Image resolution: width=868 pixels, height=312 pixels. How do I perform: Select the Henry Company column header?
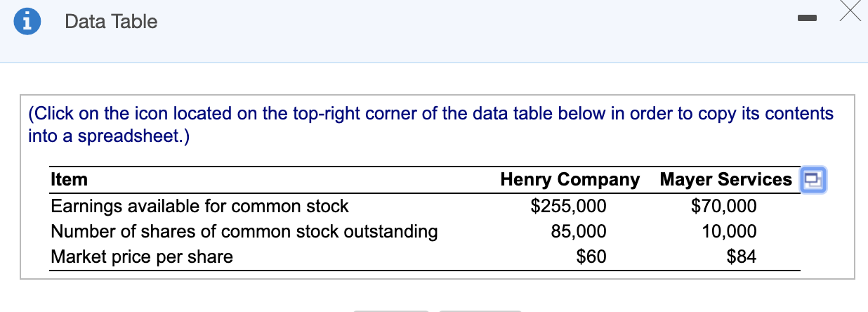click(570, 179)
